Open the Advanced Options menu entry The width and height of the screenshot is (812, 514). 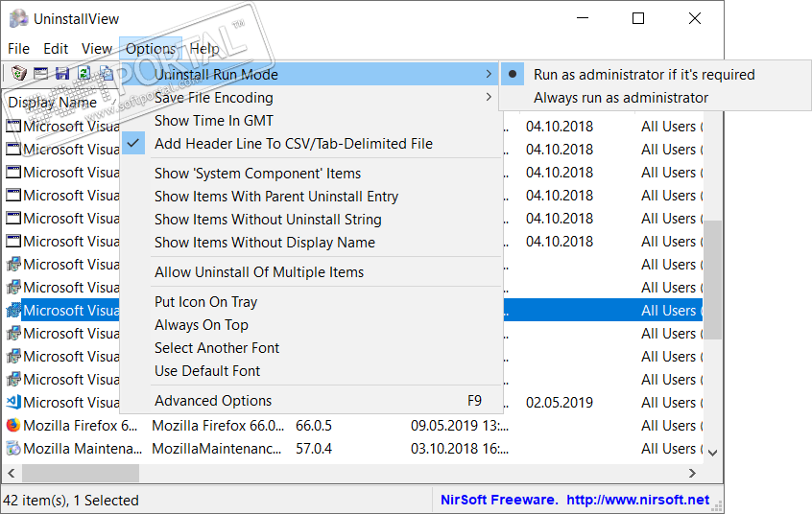[213, 401]
